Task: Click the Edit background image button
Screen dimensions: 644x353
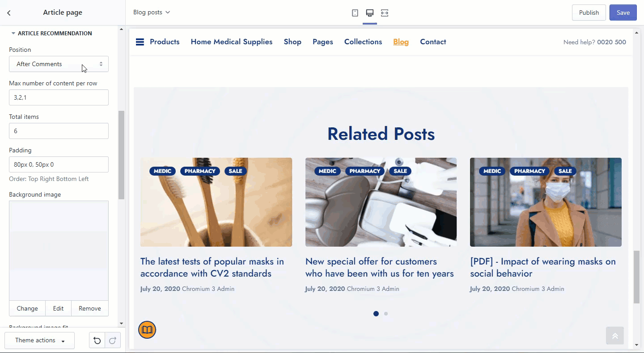Action: pyautogui.click(x=58, y=308)
